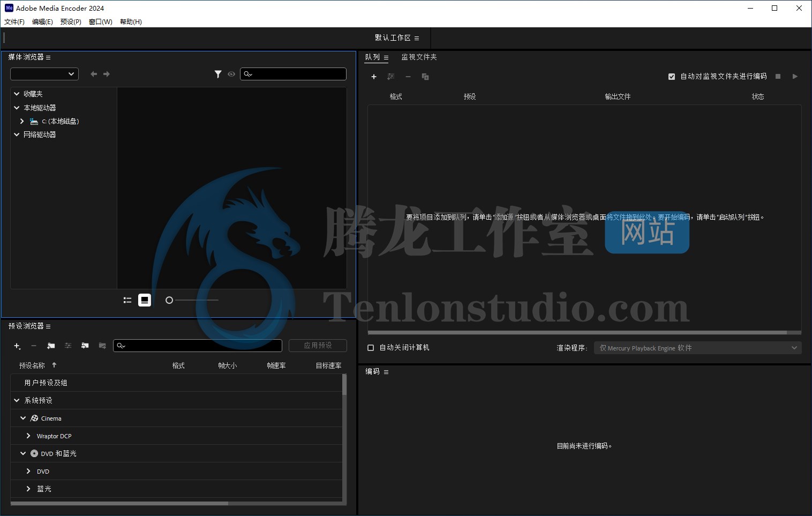The height and width of the screenshot is (516, 812).
Task: Open the 文件(F) menu
Action: click(x=14, y=22)
